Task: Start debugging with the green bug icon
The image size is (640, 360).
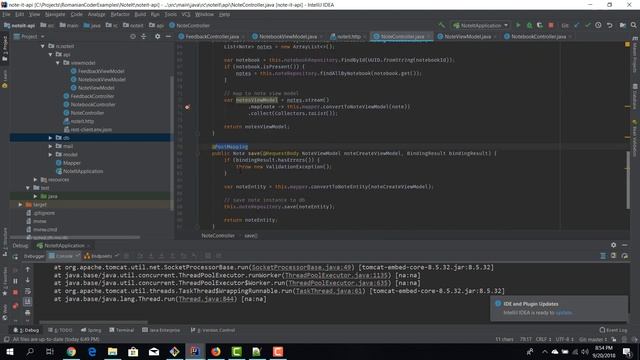Action: [529, 25]
